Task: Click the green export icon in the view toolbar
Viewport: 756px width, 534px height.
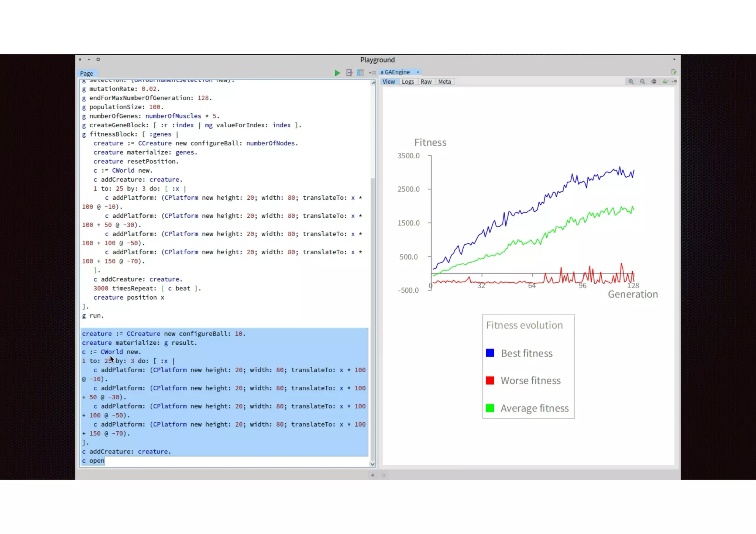Action: pos(665,82)
